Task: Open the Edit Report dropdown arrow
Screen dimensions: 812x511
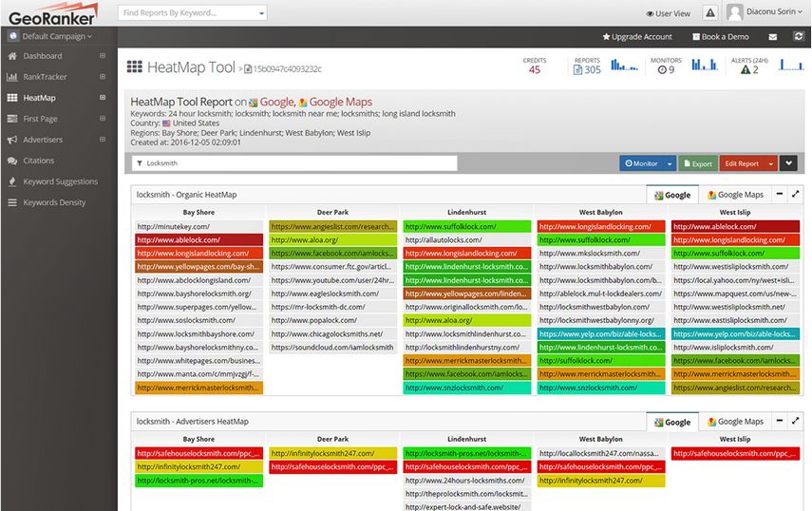Action: pyautogui.click(x=771, y=163)
